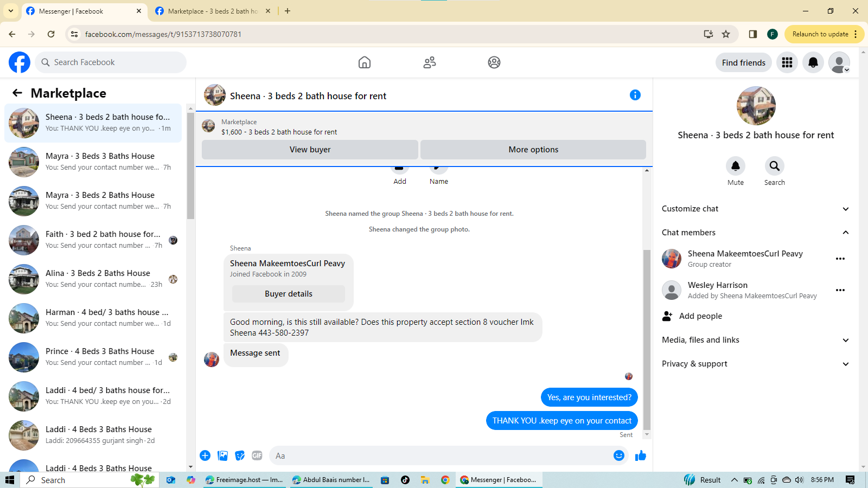
Task: Reload the page in Chrome
Action: pos(51,34)
